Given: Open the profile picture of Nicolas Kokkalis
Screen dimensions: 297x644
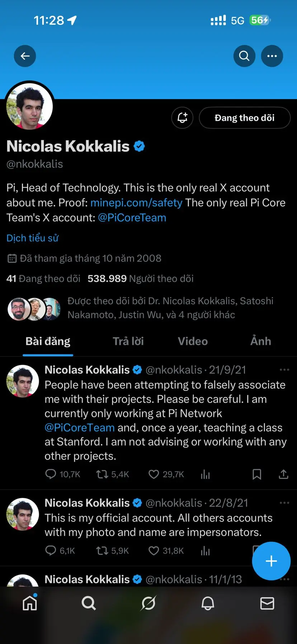Looking at the screenshot, I should click(29, 106).
